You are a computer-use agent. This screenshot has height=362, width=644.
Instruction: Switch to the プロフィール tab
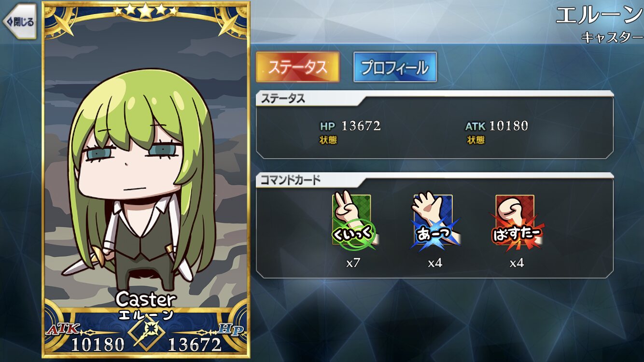pos(395,67)
